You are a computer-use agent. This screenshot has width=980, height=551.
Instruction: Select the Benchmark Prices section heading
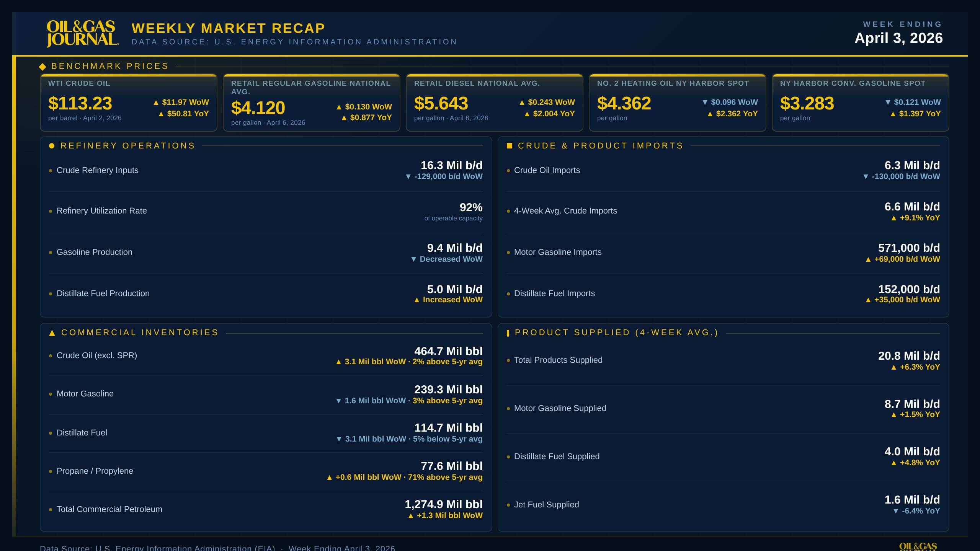pos(109,66)
